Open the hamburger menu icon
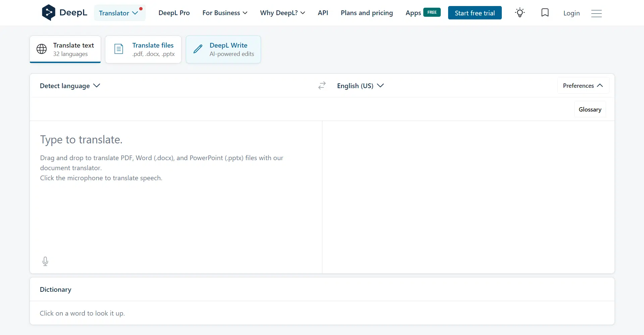The height and width of the screenshot is (335, 644). 596,13
